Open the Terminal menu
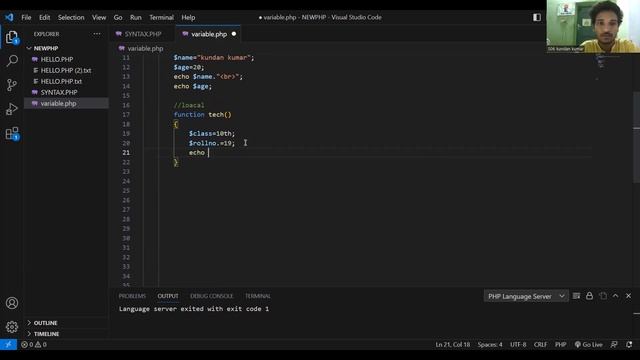 coord(161,17)
